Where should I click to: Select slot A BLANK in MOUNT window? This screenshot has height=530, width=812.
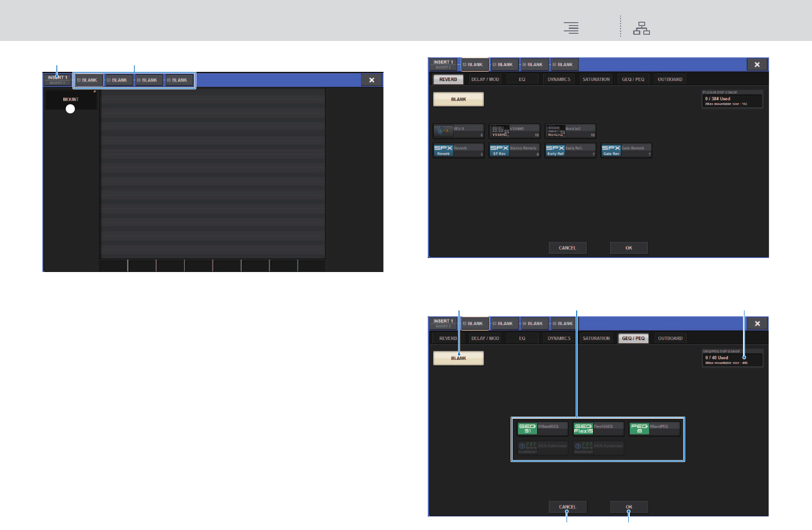[x=89, y=80]
